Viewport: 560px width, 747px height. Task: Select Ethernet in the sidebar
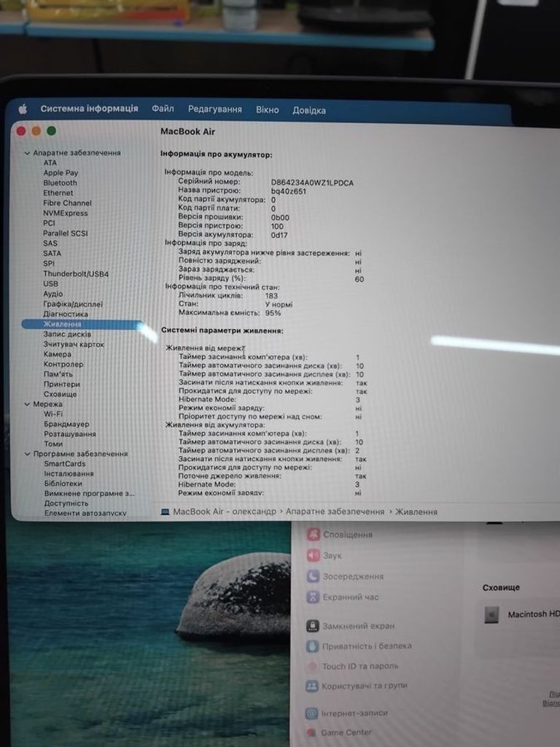point(58,193)
